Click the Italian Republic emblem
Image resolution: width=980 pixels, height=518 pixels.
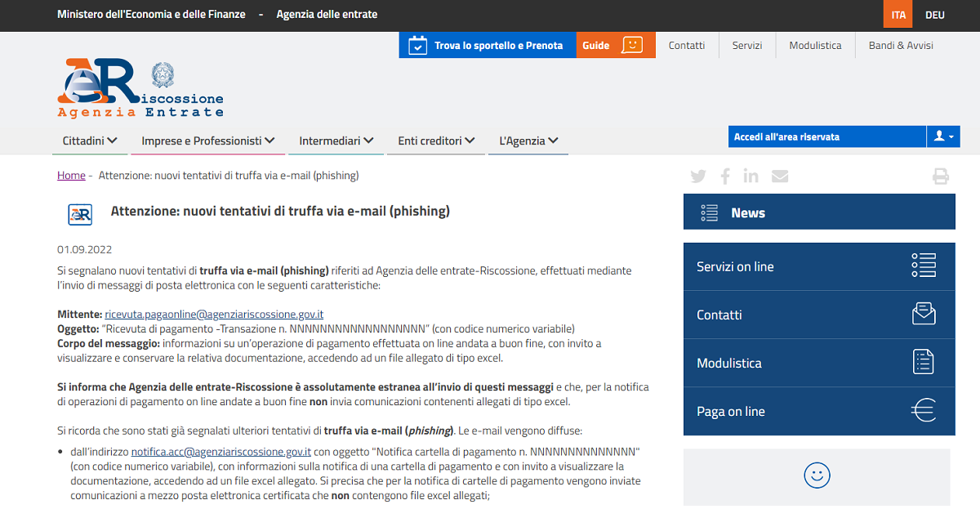[163, 76]
